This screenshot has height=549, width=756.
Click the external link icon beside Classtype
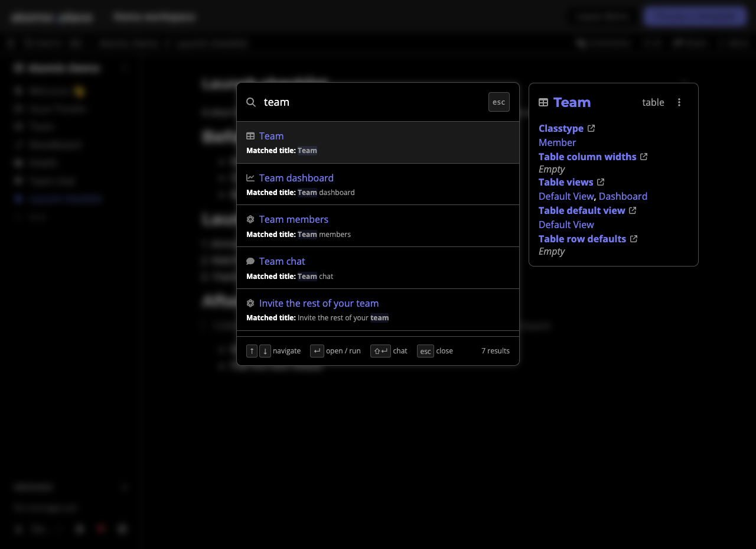tap(591, 128)
